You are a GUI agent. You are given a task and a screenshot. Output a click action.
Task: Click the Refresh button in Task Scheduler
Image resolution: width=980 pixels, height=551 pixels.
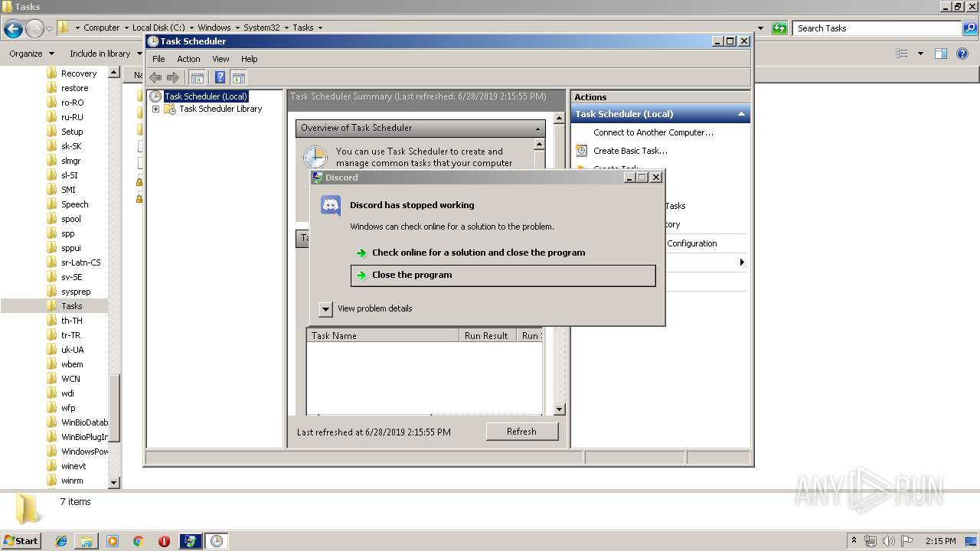(521, 432)
